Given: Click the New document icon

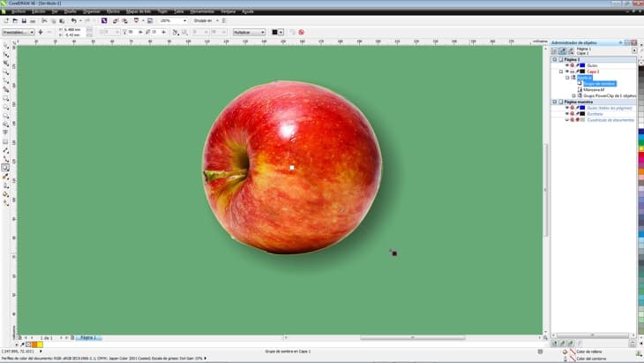Looking at the screenshot, I should [6, 20].
